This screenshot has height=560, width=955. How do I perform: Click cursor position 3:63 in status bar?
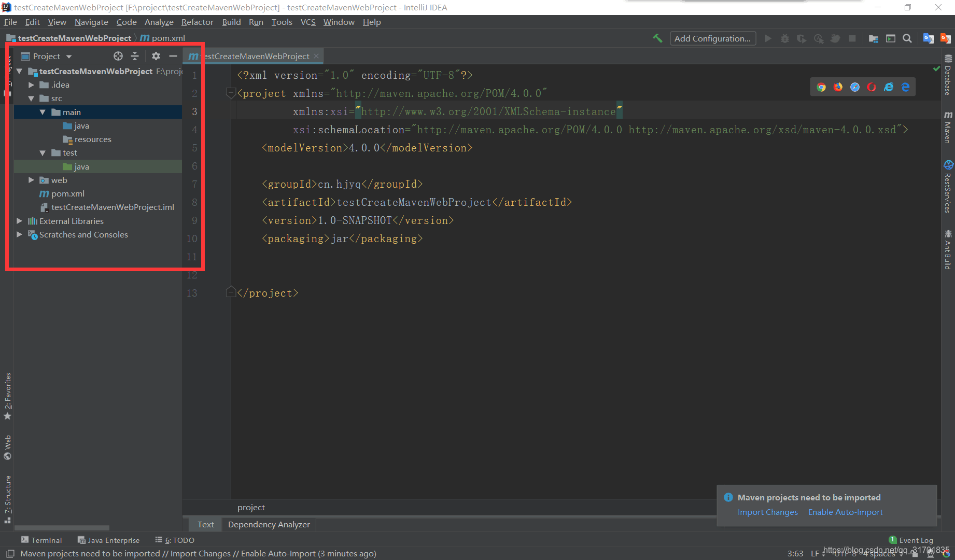(x=795, y=554)
